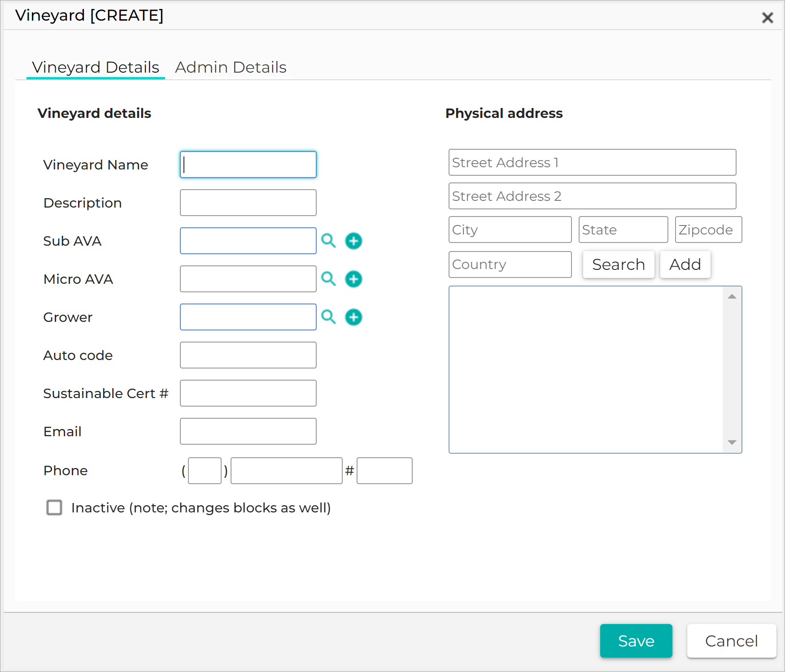Viewport: 785px width, 672px height.
Task: Search for a Sub AVA with magnifier icon
Action: [x=329, y=241]
